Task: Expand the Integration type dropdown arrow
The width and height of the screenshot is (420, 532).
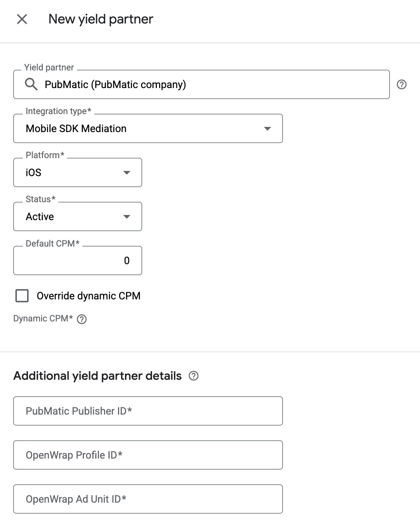Action: pos(268,128)
